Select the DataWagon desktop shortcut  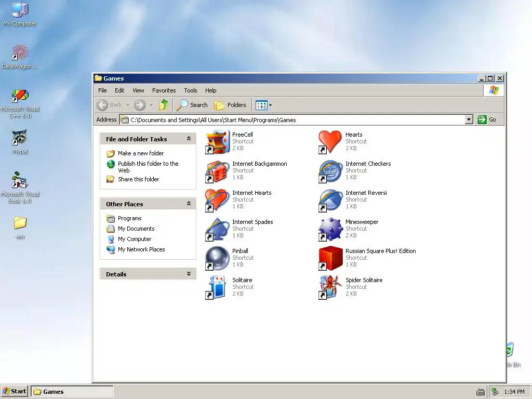20,56
